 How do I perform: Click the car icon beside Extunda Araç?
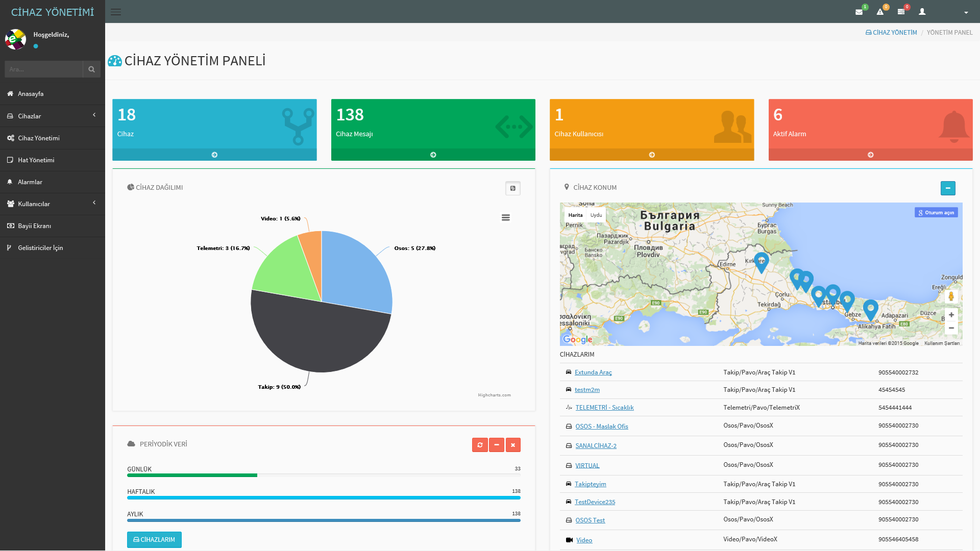point(569,372)
